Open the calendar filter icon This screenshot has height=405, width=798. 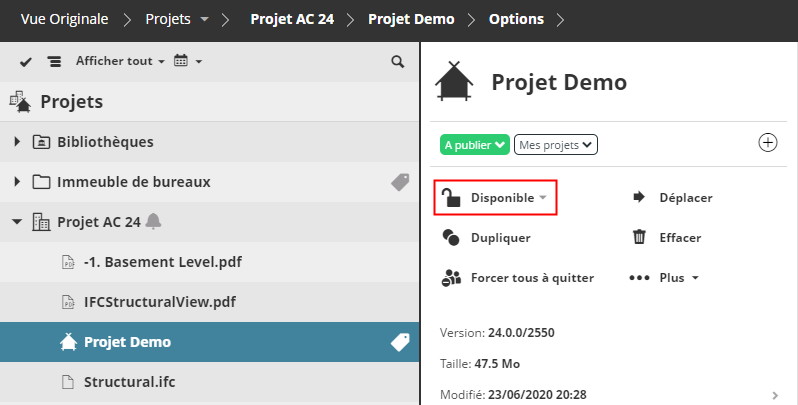click(x=182, y=62)
